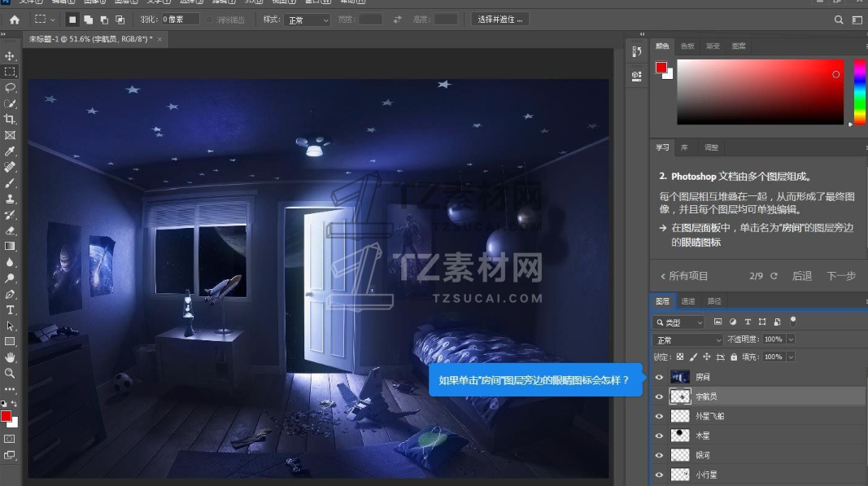Viewport: 868px width, 486px height.
Task: Switch to the 色板 swatches tab
Action: click(687, 46)
